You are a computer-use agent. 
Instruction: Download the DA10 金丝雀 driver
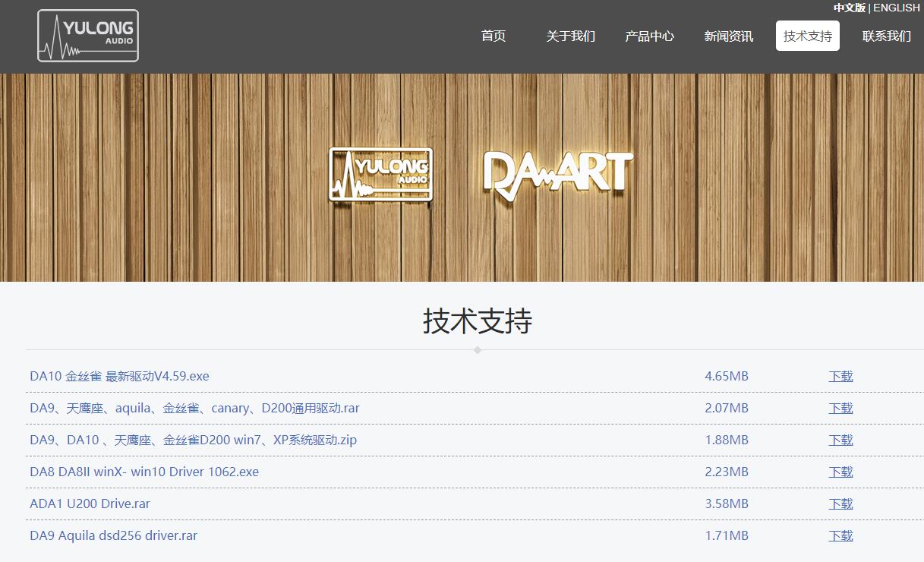coord(840,375)
